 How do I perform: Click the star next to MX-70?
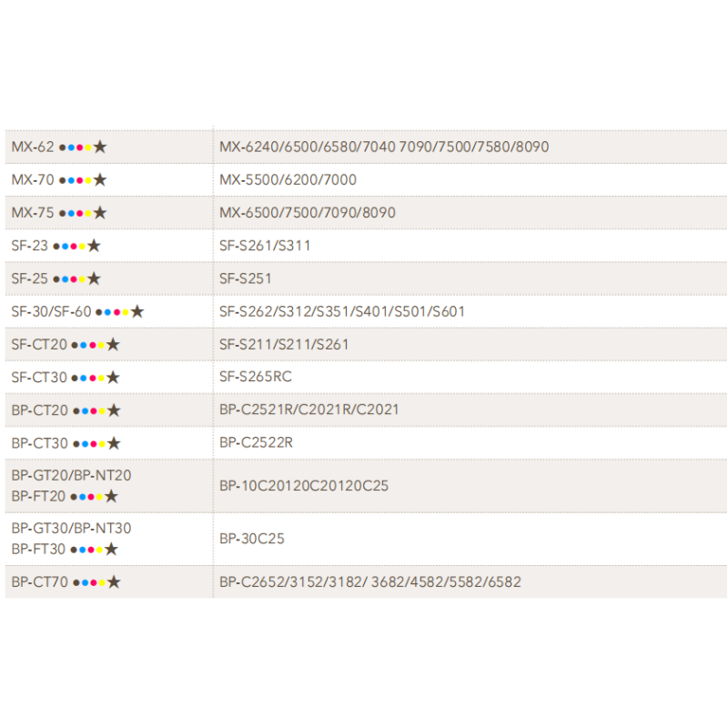100,180
